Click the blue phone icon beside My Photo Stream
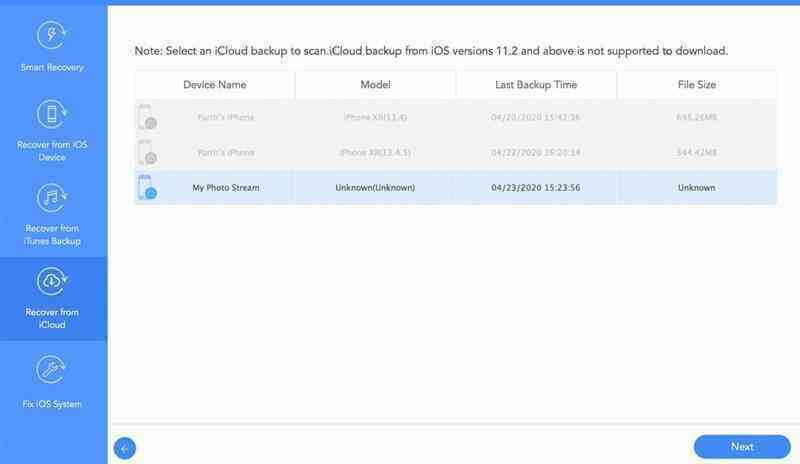Viewport: 800px width, 464px height. [x=146, y=187]
